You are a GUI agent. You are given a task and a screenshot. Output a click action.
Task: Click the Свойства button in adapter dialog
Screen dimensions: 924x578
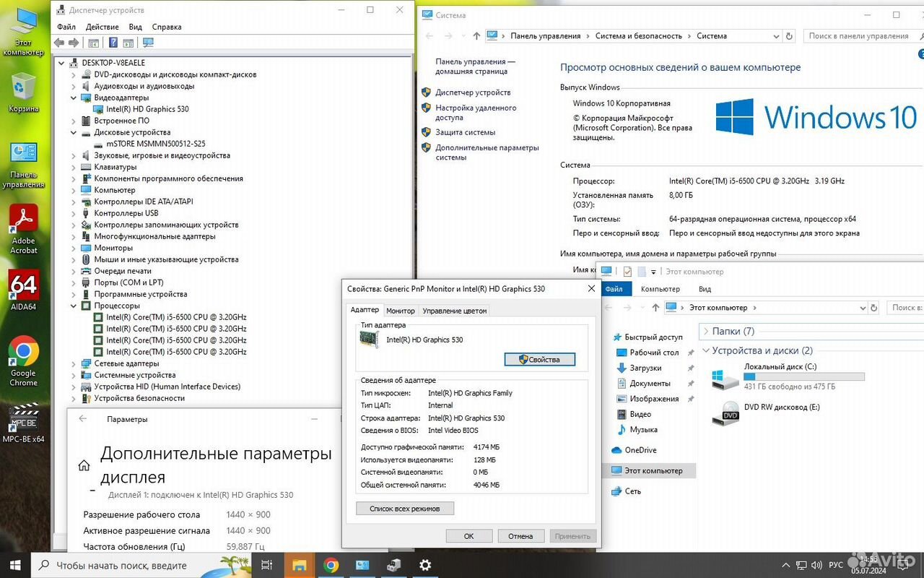(539, 359)
